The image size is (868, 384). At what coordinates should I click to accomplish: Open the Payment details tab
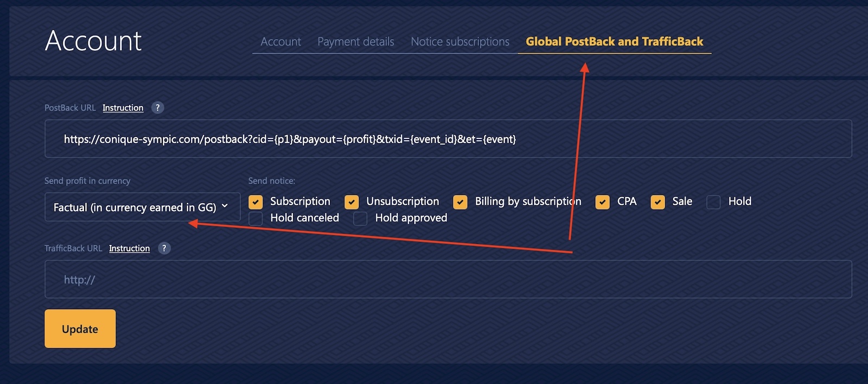[x=355, y=42]
